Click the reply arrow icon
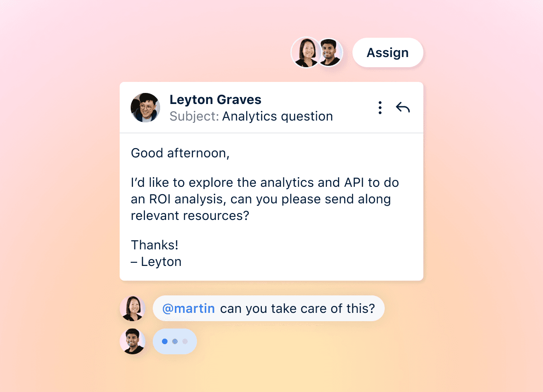The image size is (543, 392). pos(403,107)
